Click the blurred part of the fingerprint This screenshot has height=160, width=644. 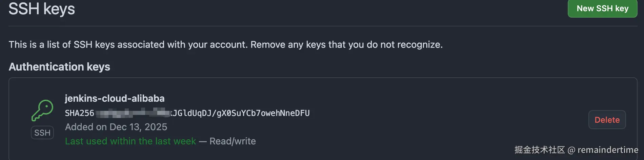tap(132, 113)
